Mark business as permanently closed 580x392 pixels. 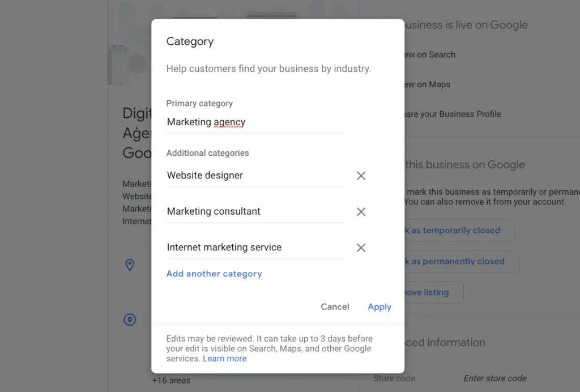458,261
